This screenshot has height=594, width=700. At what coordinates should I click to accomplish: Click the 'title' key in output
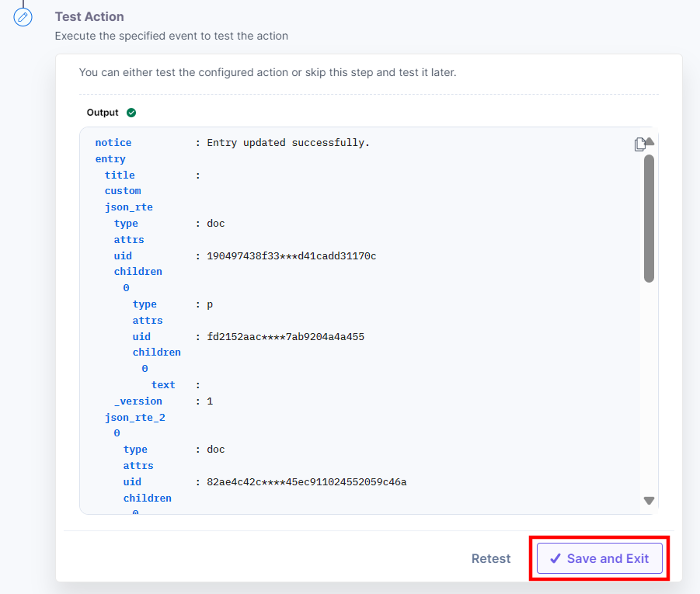120,175
